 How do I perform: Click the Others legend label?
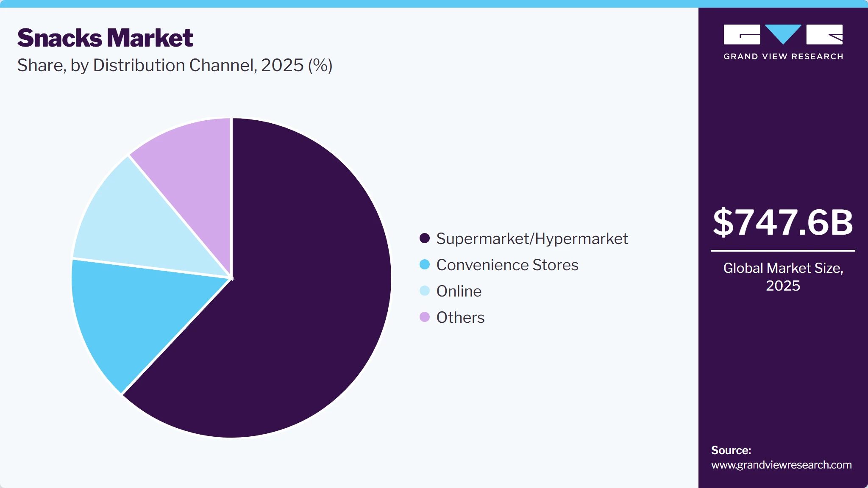click(460, 317)
